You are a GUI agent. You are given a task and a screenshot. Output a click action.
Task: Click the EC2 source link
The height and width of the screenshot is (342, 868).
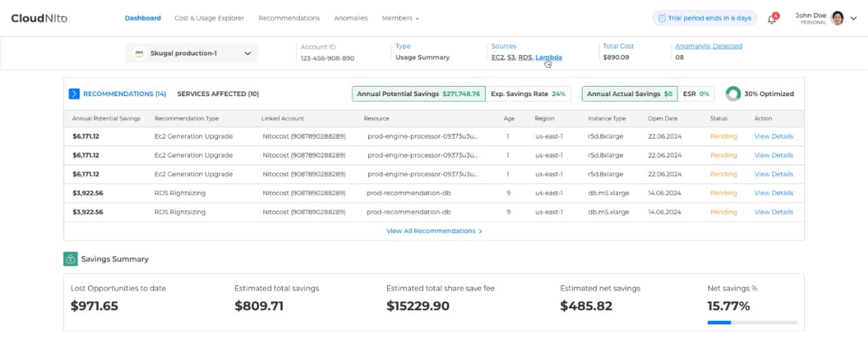click(x=498, y=58)
